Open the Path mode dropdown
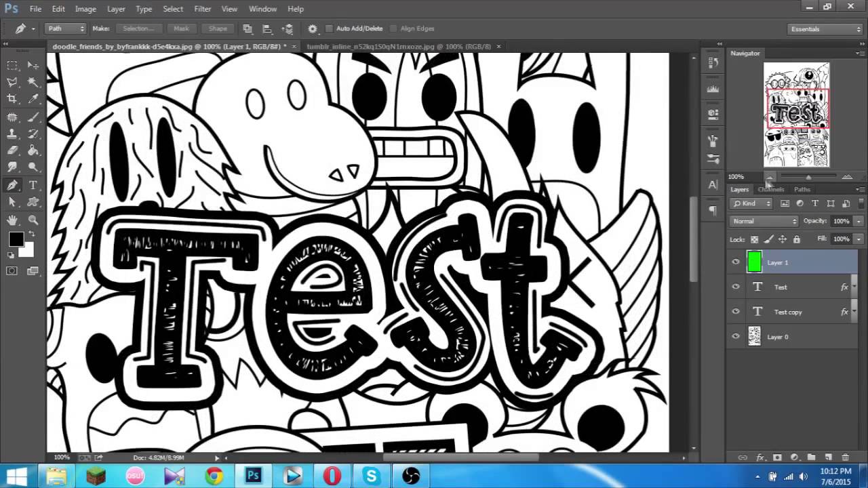868x488 pixels. (65, 28)
